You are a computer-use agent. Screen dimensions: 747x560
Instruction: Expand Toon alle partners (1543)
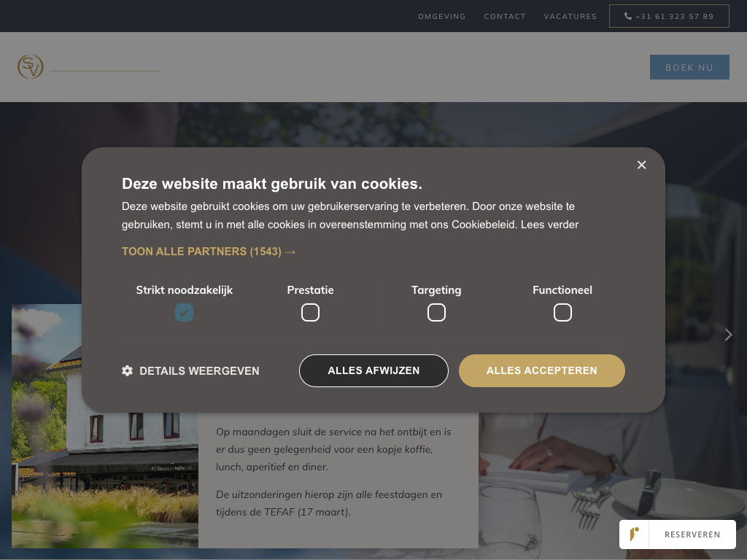coord(209,252)
